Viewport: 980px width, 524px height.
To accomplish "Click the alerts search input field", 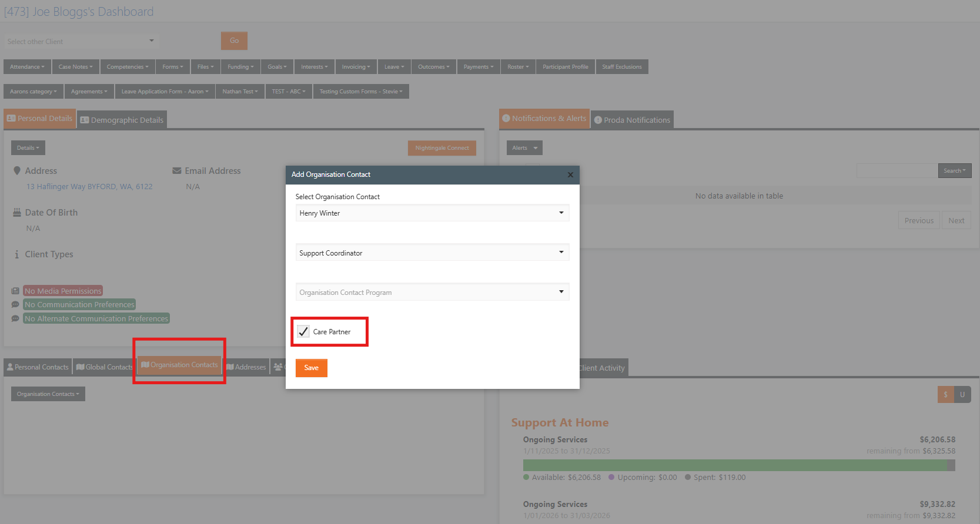I will pyautogui.click(x=897, y=171).
